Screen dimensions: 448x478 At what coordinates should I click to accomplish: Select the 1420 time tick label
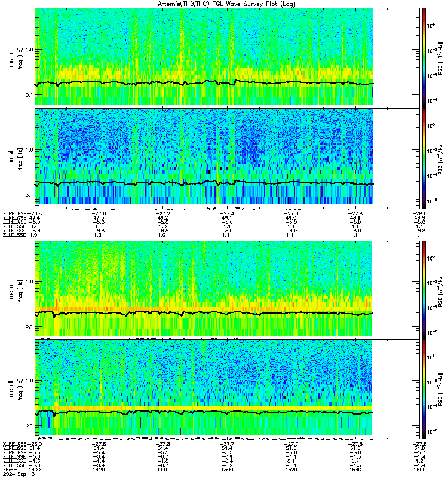(x=99, y=470)
